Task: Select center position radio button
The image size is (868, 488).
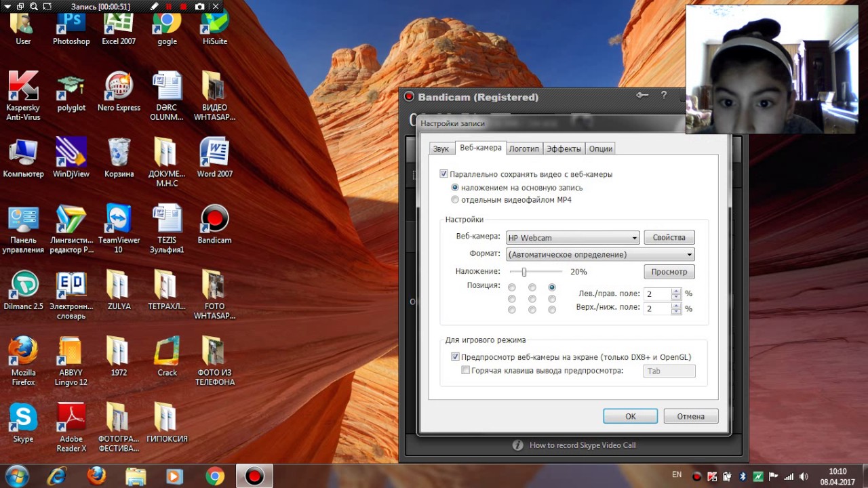Action: click(x=532, y=298)
